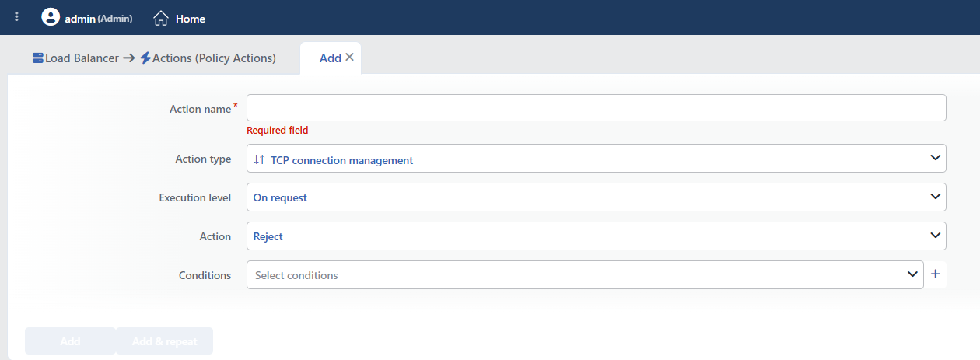980x360 pixels.
Task: Click the Load Balancer server icon
Action: pos(38,58)
